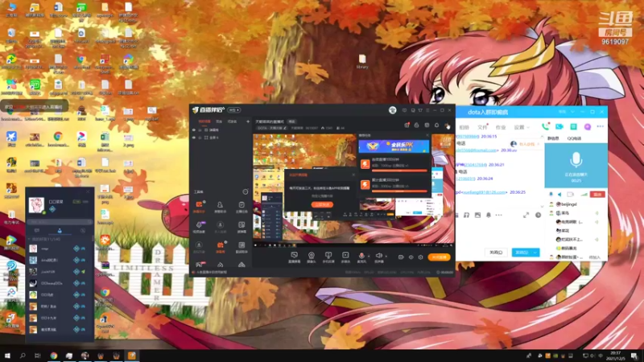
Task: Expand microphone options arrow
Action: pos(369,256)
